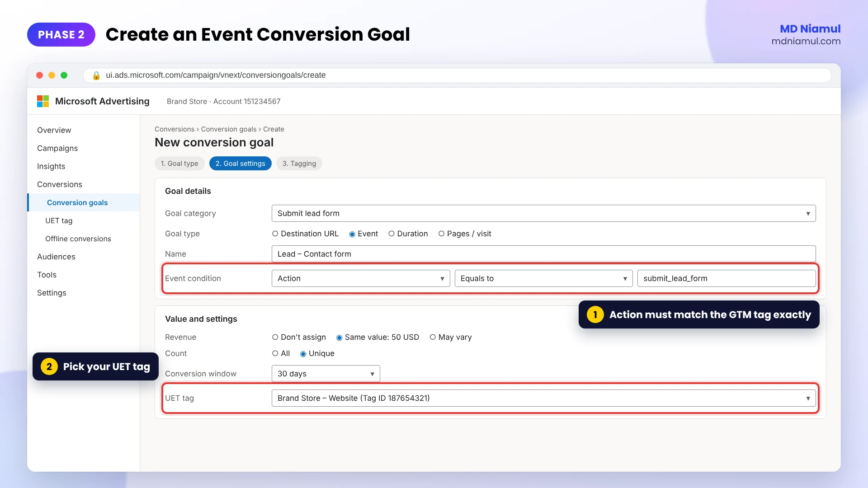Image resolution: width=868 pixels, height=488 pixels.
Task: Open the Equals to operator dropdown
Action: click(x=543, y=278)
